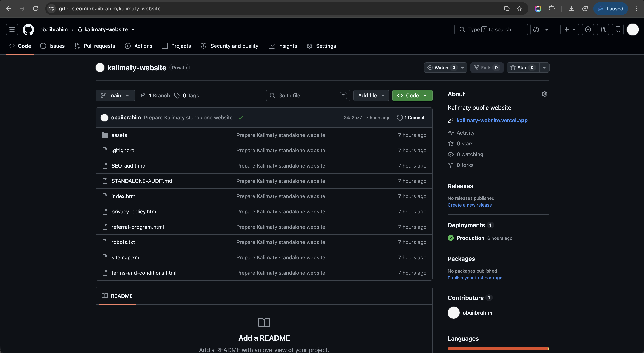Fork the repository
Screen dimensions: 644x353
(487, 68)
